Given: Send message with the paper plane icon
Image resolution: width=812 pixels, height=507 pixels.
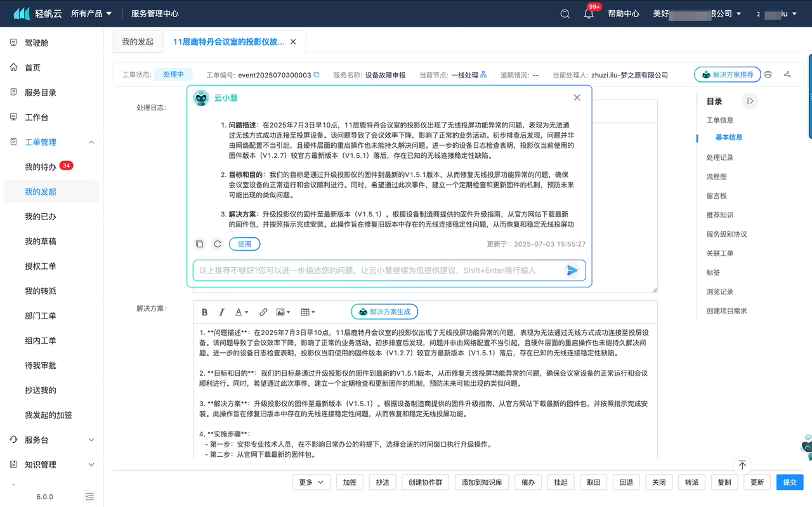Looking at the screenshot, I should tap(572, 270).
